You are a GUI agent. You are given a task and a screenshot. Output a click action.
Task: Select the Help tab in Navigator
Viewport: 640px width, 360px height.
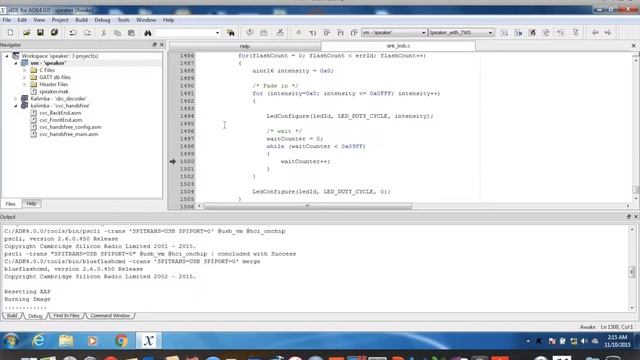31,204
